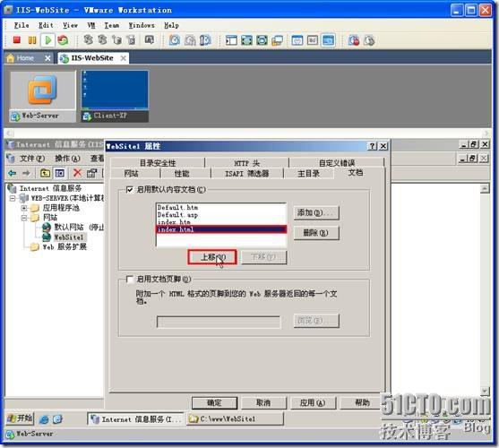
Task: Click the Revert to Snapshot icon
Action: (x=190, y=40)
